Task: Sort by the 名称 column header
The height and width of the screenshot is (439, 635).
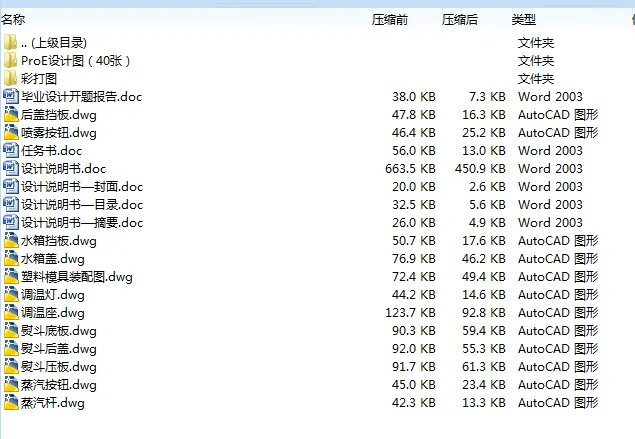Action: 13,19
